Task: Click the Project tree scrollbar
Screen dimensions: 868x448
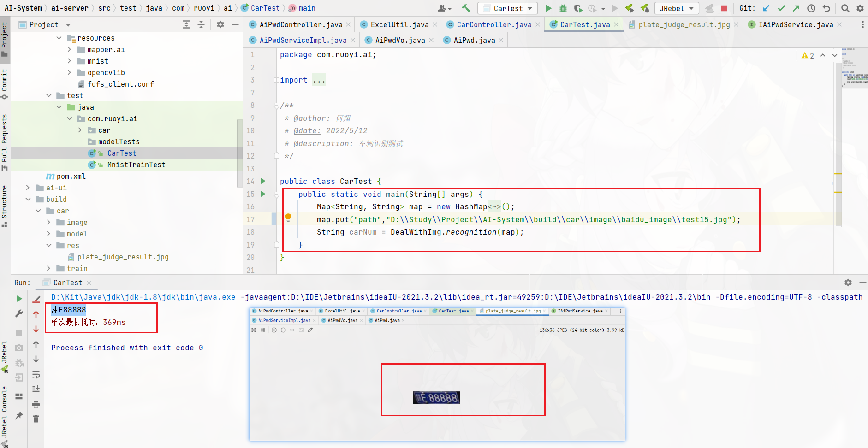Action: coord(239,153)
